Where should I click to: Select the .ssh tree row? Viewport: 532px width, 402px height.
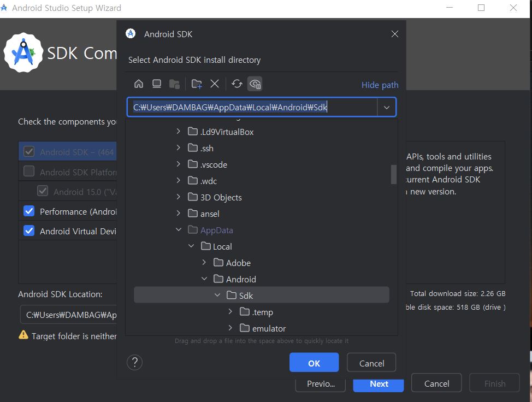point(261,148)
